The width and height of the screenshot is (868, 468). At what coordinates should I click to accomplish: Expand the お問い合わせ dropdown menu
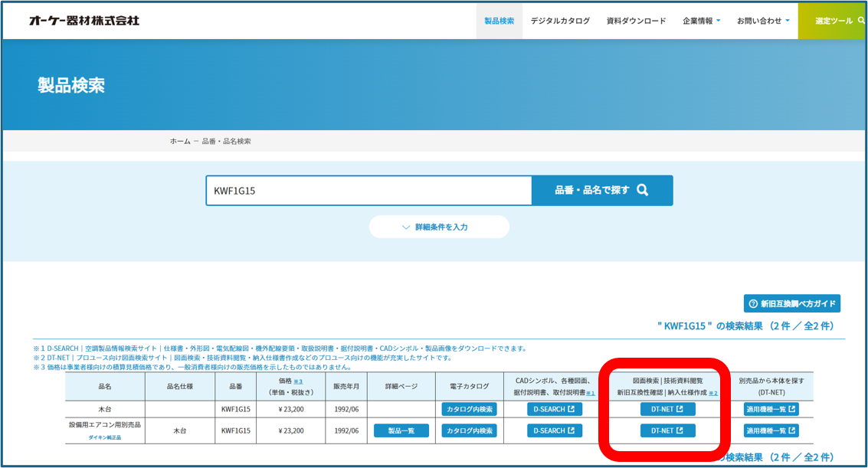pos(763,21)
